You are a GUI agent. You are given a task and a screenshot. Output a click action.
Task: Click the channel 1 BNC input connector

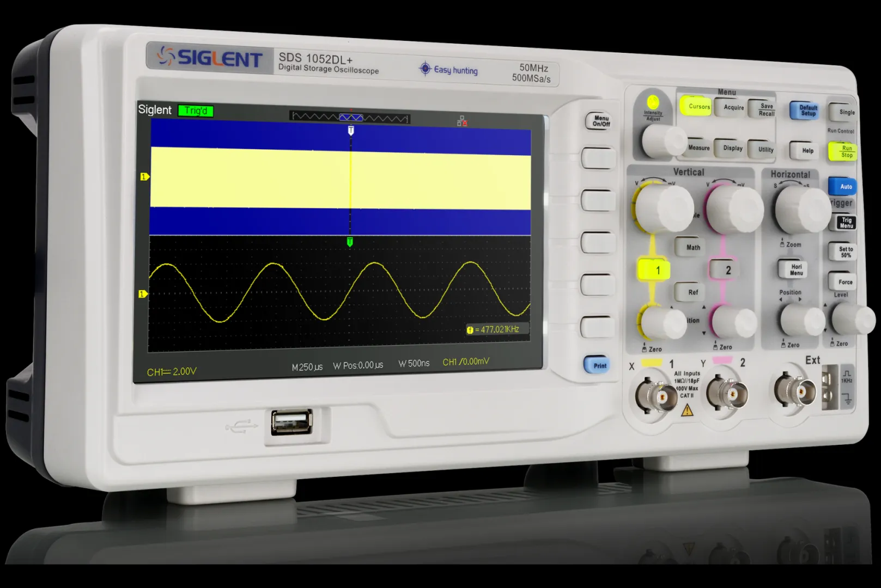tap(657, 396)
